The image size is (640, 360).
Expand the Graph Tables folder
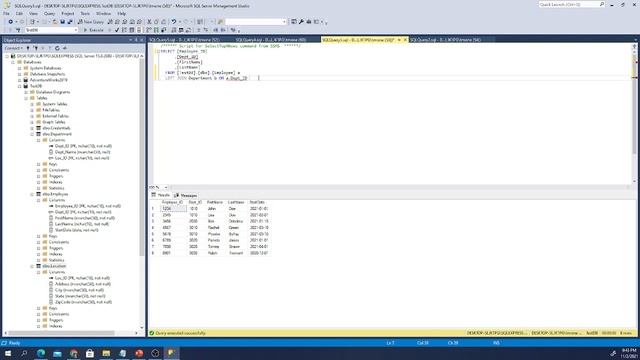(x=32, y=122)
